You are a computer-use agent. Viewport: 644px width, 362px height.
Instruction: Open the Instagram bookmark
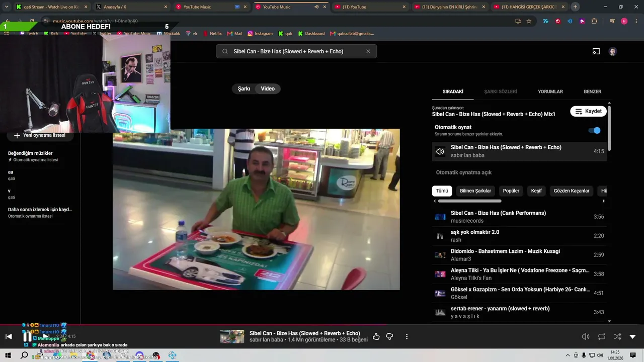(260, 34)
